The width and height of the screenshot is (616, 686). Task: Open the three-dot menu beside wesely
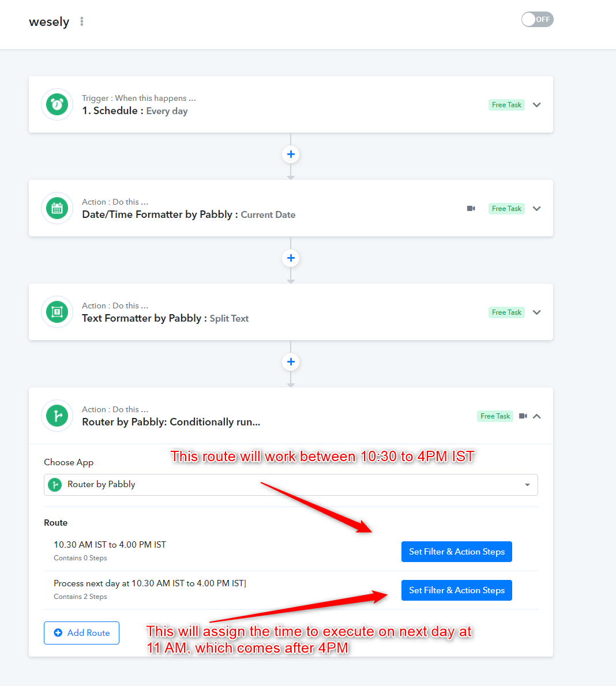tap(81, 21)
